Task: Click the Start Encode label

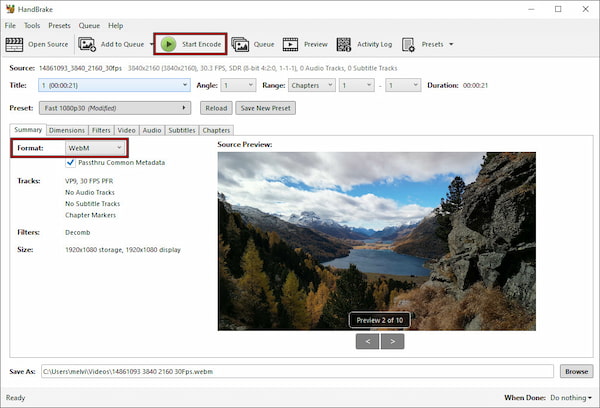Action: pyautogui.click(x=201, y=44)
